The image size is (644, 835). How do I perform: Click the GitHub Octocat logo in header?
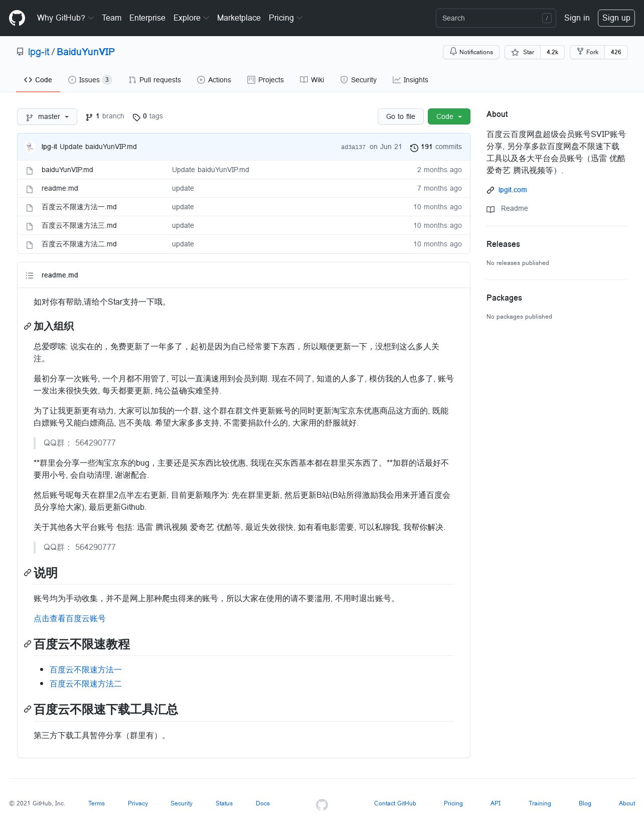(x=17, y=18)
